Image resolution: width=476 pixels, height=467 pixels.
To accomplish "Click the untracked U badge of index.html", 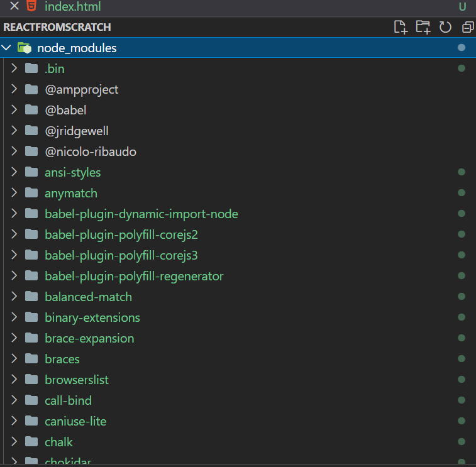I will coord(462,7).
